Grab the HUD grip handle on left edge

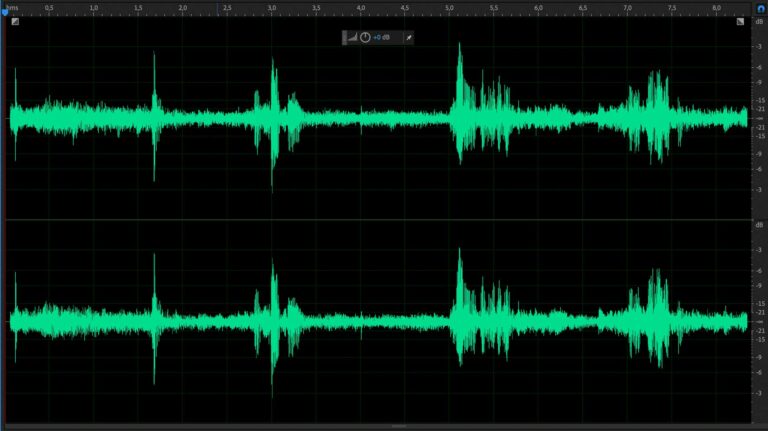pos(344,37)
